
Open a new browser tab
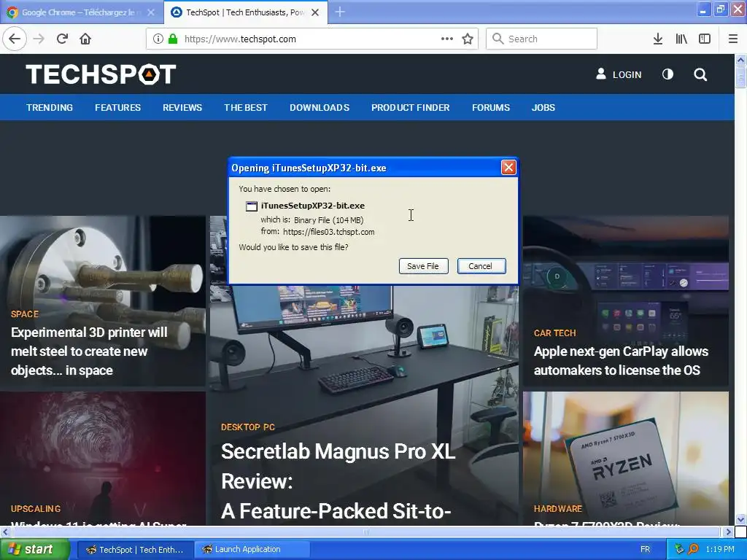point(340,12)
